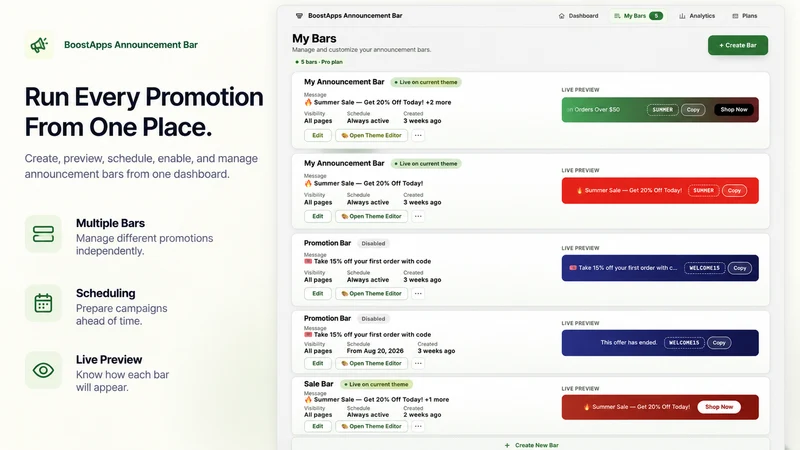
Task: Click WELCOME15 code in offer-ended preview
Action: tap(684, 343)
